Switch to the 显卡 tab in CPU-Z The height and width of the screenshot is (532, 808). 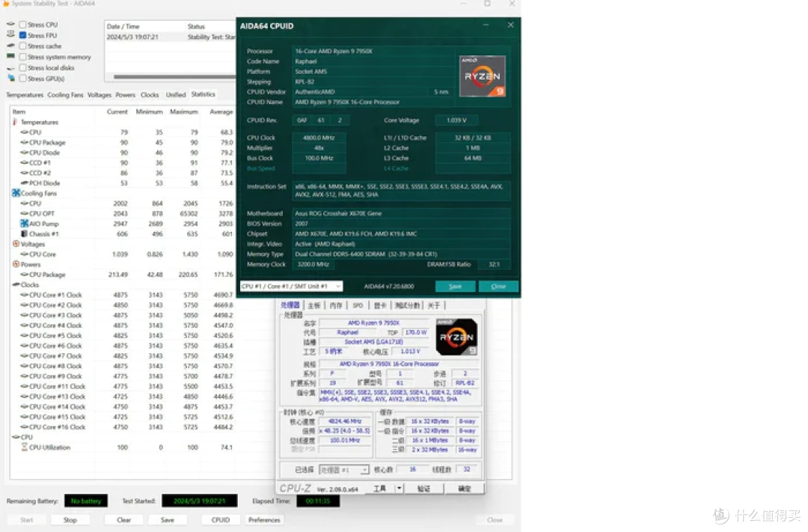coord(380,306)
